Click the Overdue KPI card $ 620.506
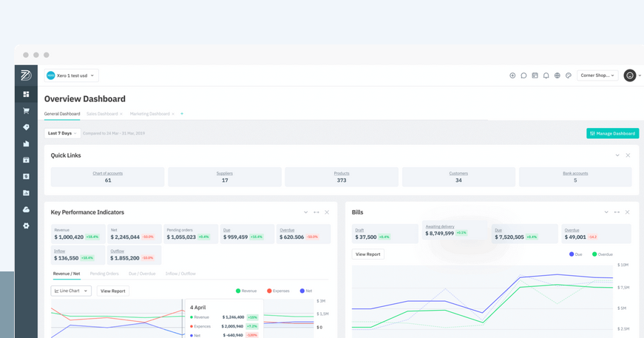644x338 pixels. pyautogui.click(x=304, y=234)
